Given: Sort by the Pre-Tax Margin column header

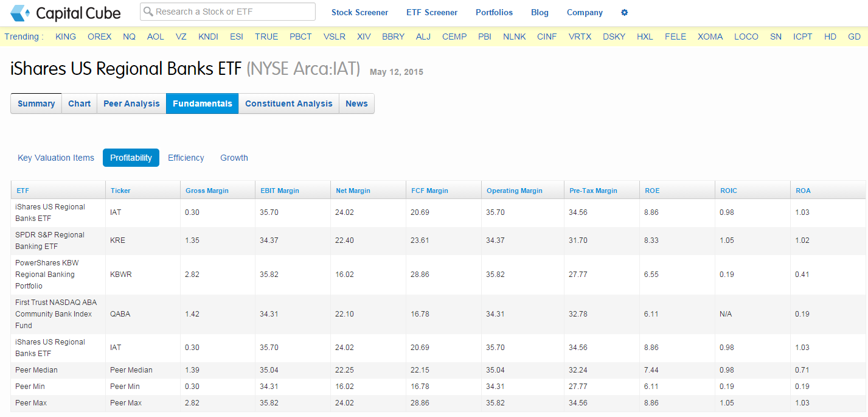Looking at the screenshot, I should click(x=593, y=191).
